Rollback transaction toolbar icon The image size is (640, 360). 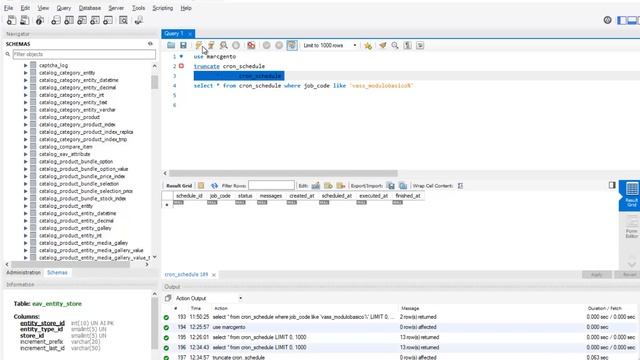coord(279,45)
